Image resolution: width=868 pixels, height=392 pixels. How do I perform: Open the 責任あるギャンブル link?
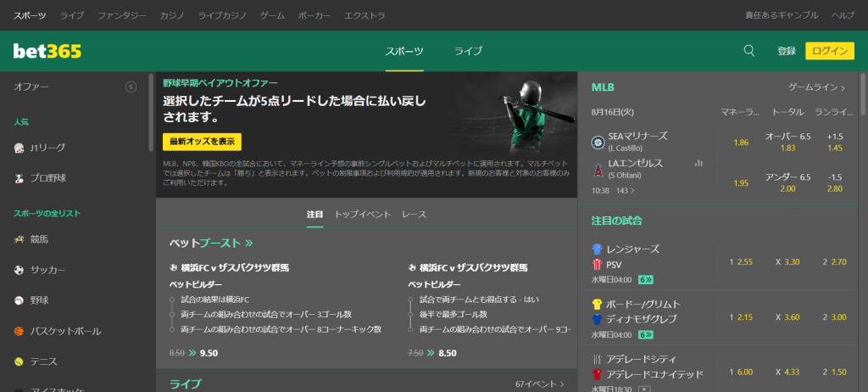tap(782, 15)
